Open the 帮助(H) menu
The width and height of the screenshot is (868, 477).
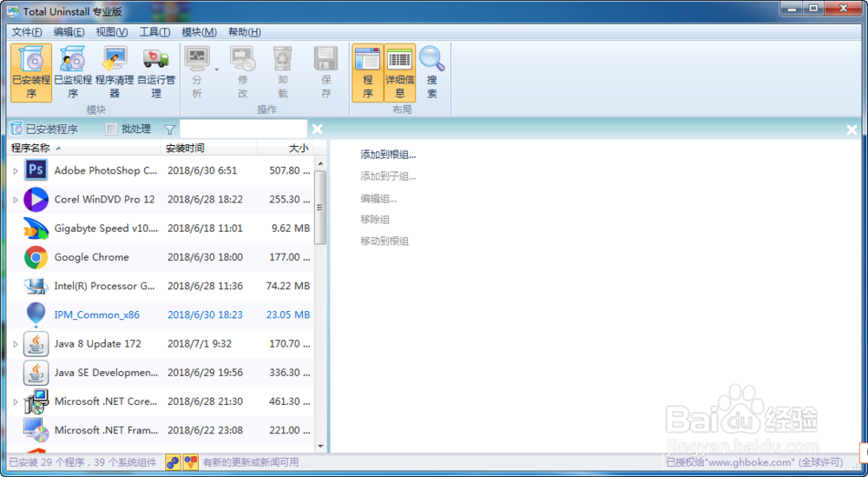tap(244, 32)
